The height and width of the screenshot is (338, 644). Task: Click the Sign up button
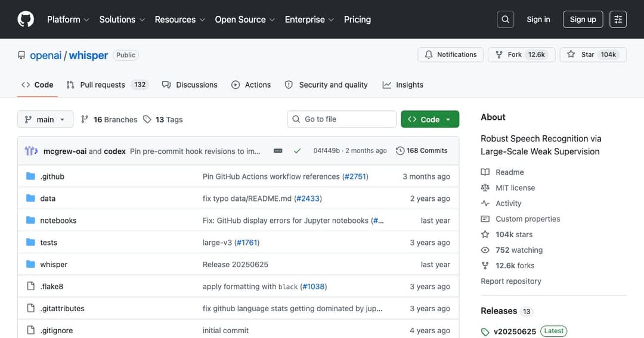(x=583, y=19)
